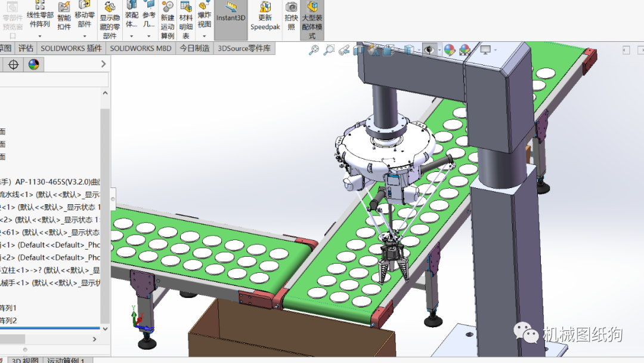Open the DisplayManager color sphere tab
644x363 pixels.
tap(33, 64)
